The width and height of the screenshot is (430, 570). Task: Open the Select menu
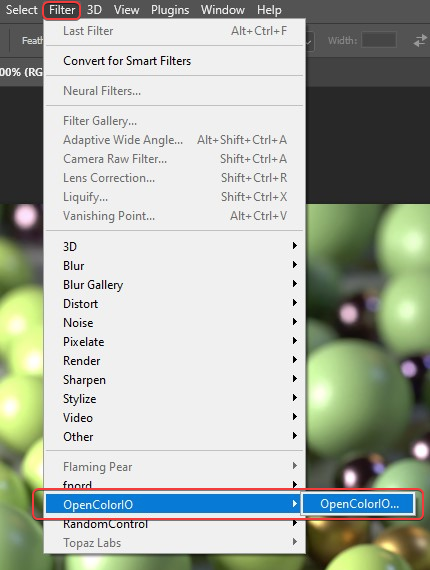pos(21,10)
